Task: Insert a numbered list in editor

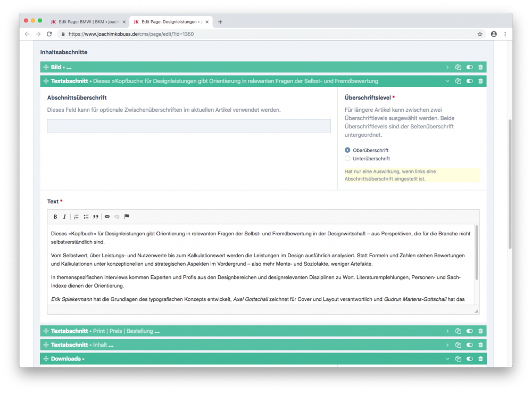Action: (76, 217)
